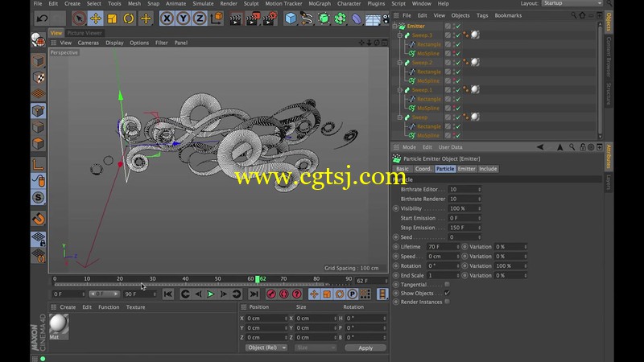Select Texture mode checkerboard icon
The height and width of the screenshot is (362, 644).
[38, 77]
